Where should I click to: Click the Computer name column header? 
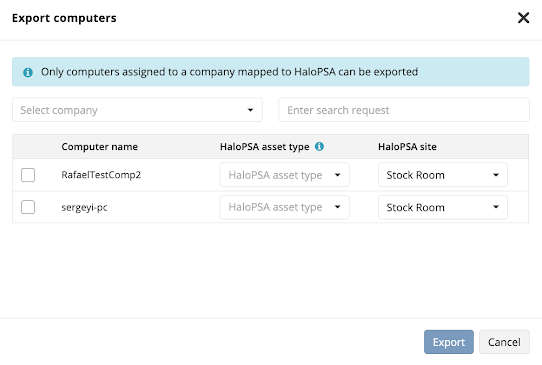click(x=100, y=147)
